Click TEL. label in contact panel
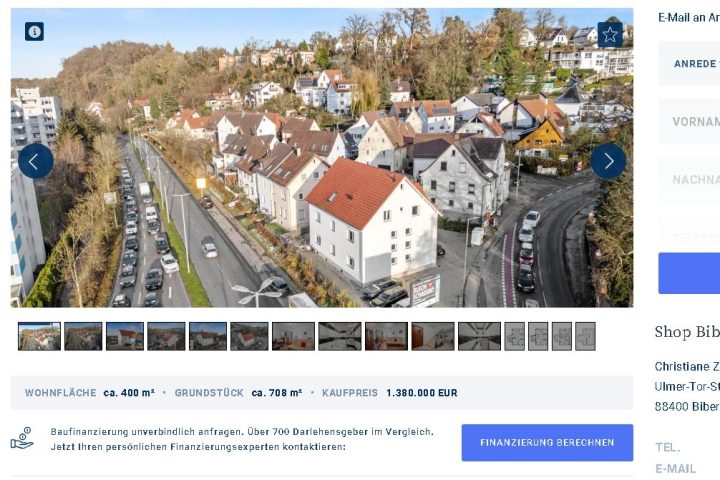Screen dimensions: 720x480 [668, 447]
